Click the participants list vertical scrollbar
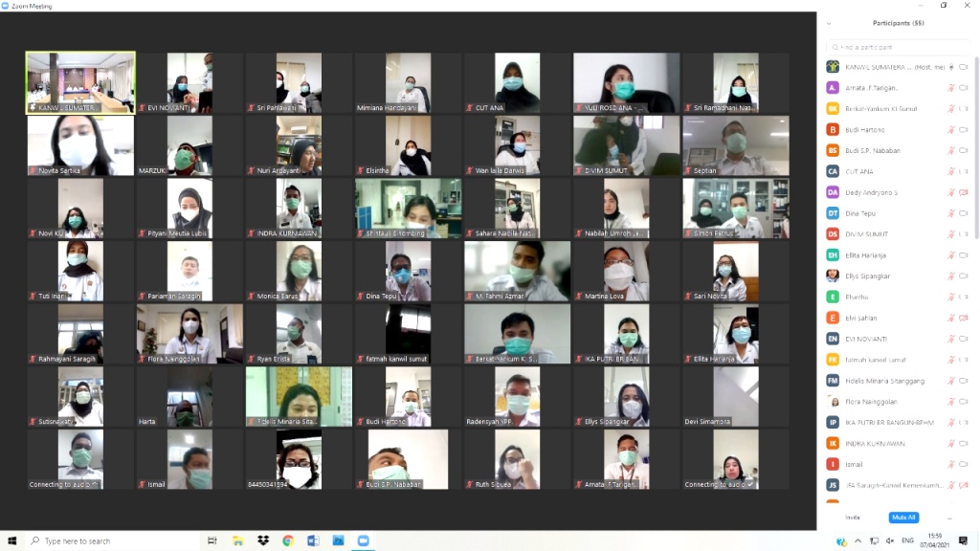Image resolution: width=980 pixels, height=551 pixels. (x=975, y=143)
